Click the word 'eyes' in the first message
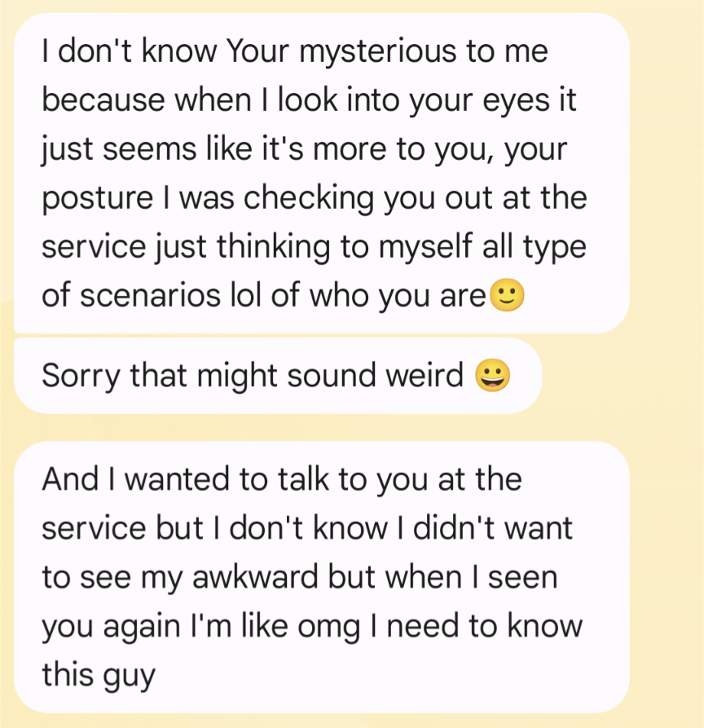The image size is (704, 728). pos(516,101)
